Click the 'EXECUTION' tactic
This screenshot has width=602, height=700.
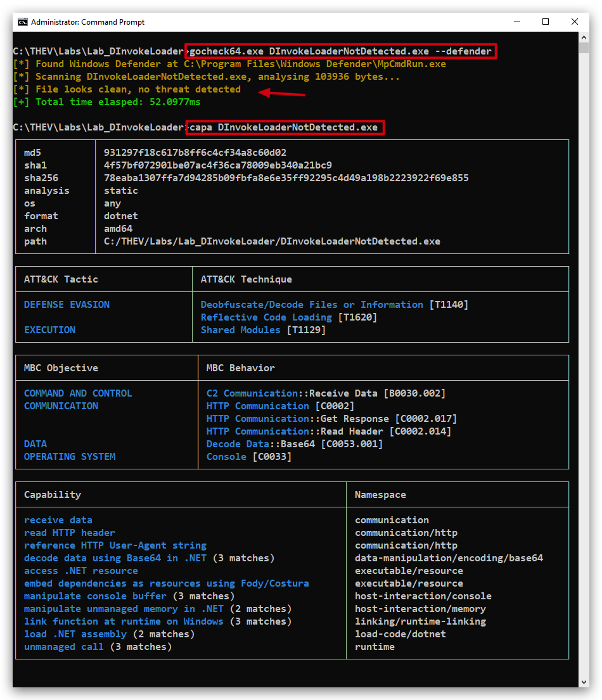tap(49, 330)
